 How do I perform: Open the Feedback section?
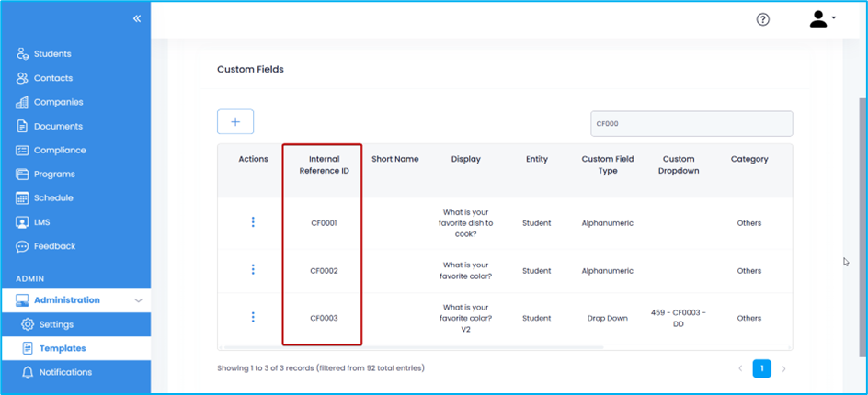tap(54, 246)
